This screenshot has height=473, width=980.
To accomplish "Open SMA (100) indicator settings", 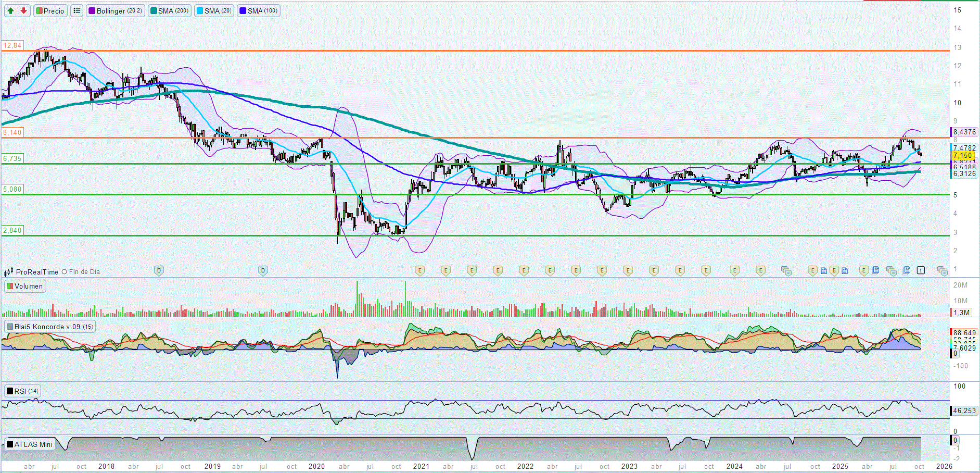I will pos(259,10).
